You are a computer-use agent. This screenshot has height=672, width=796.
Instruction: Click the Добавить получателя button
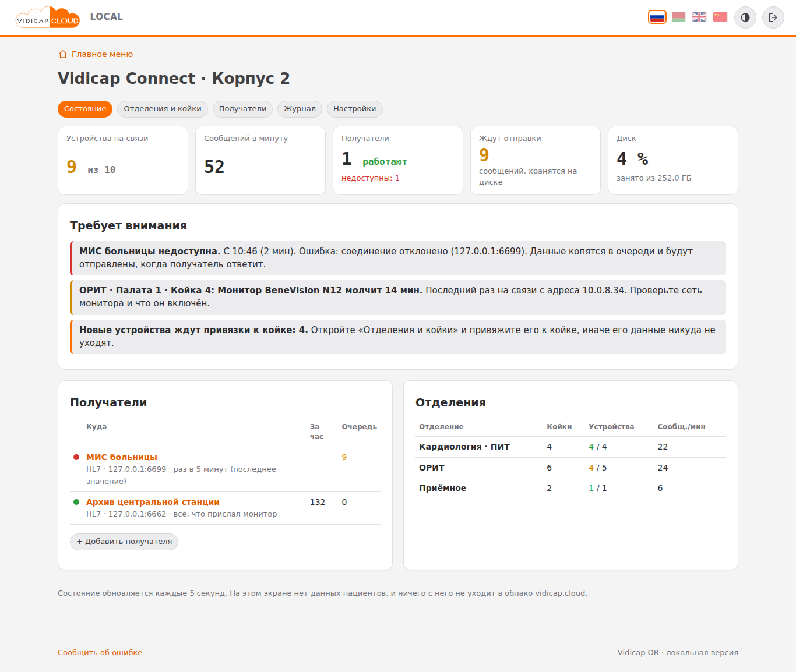coord(124,542)
